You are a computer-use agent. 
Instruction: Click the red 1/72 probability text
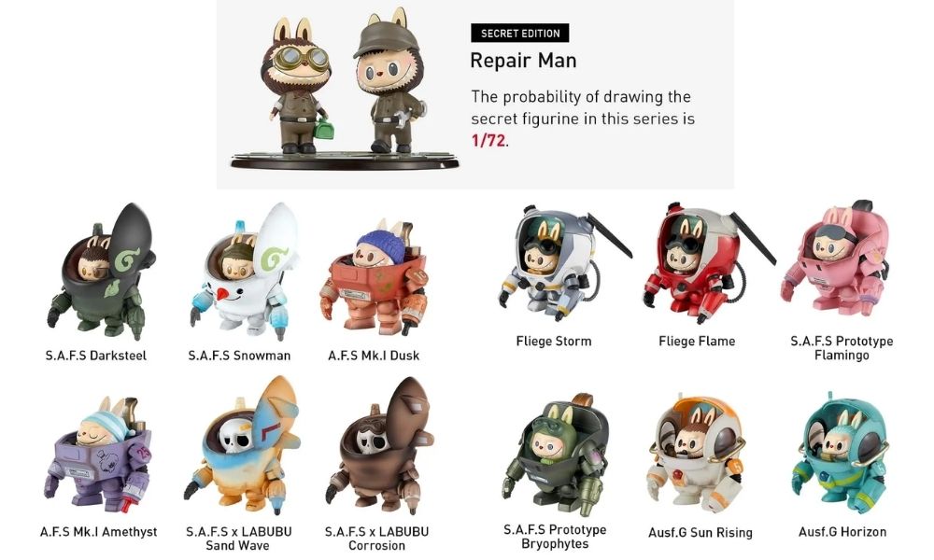coord(488,140)
